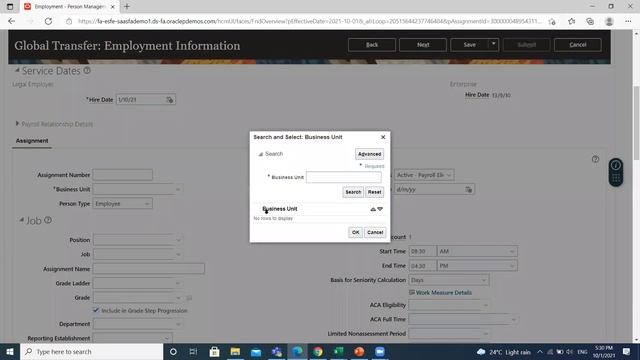This screenshot has width=640, height=360.
Task: Open the Work Measure Details link
Action: (x=444, y=293)
